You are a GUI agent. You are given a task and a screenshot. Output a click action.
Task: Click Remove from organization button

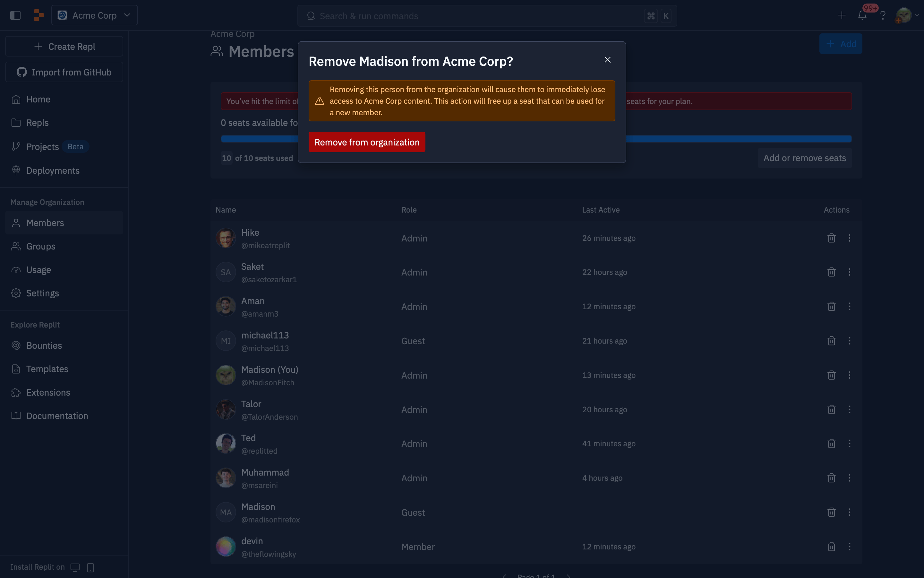(x=366, y=142)
